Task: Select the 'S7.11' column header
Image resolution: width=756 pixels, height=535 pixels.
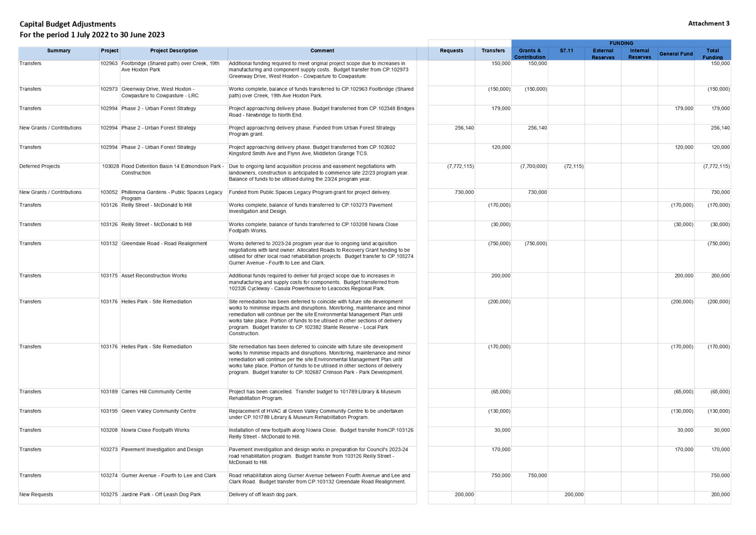Action: point(567,51)
